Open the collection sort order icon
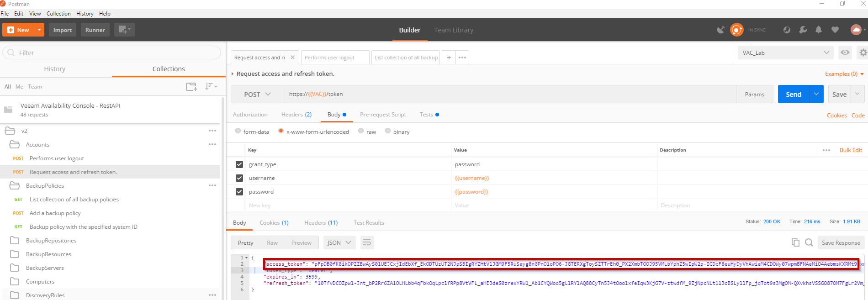 click(211, 86)
